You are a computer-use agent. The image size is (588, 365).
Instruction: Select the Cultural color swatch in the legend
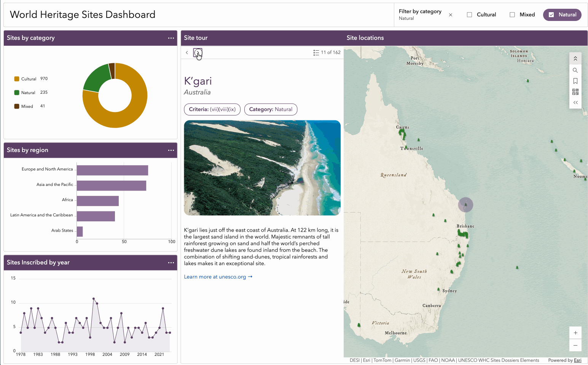17,79
